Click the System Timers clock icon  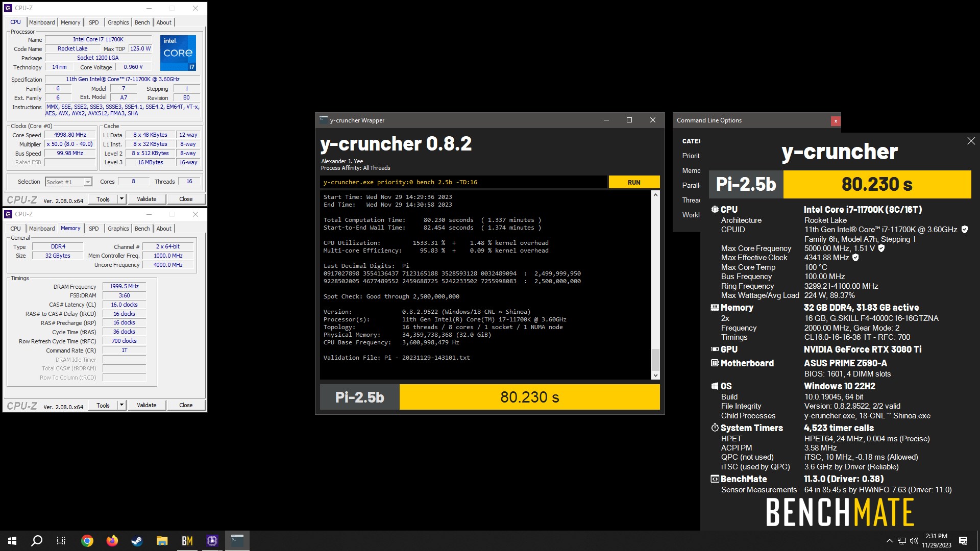[x=715, y=428]
